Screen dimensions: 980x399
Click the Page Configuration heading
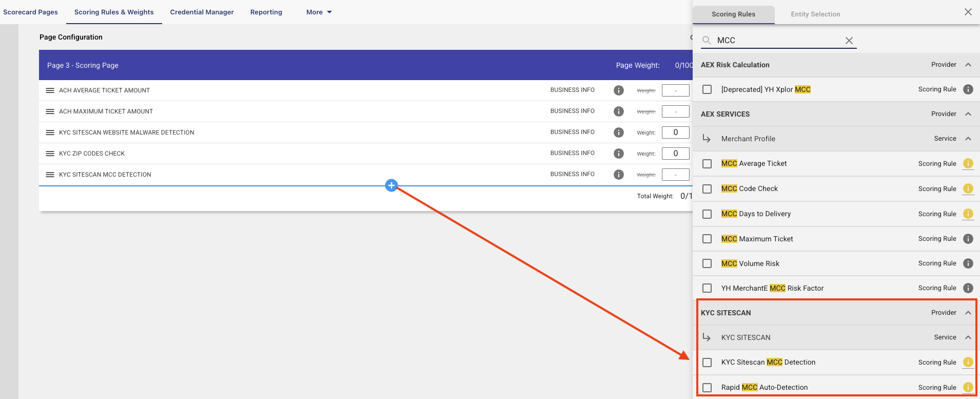[71, 37]
